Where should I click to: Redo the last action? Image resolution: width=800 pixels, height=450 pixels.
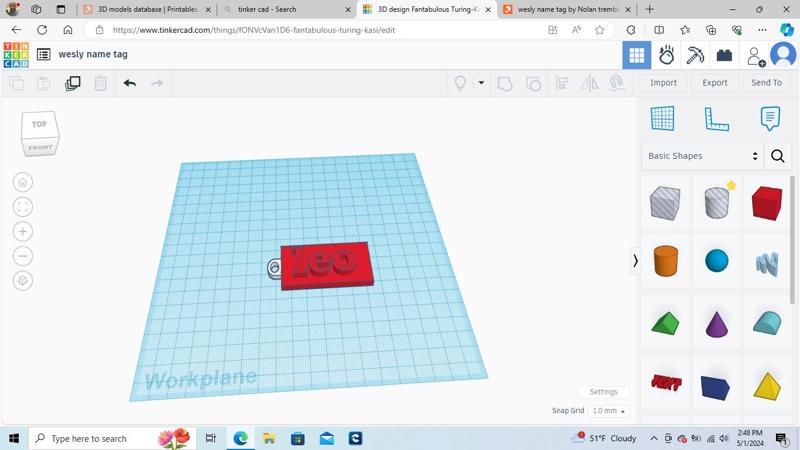(x=157, y=83)
